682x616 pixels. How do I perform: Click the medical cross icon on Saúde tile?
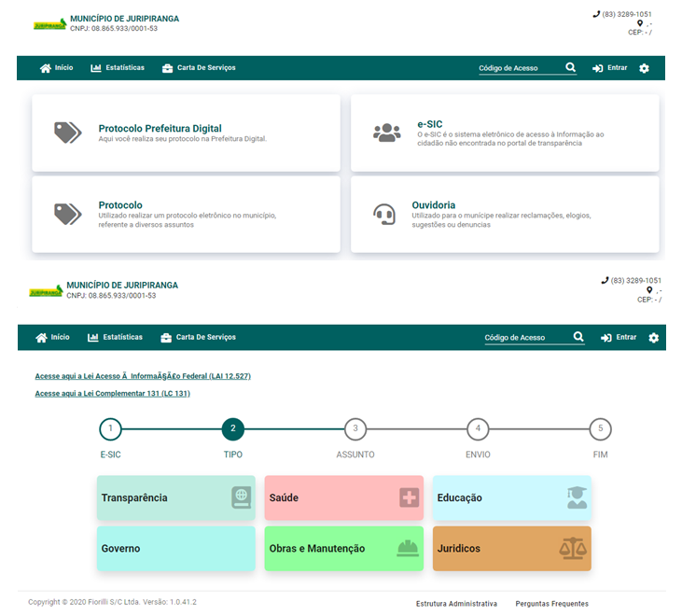pyautogui.click(x=409, y=497)
